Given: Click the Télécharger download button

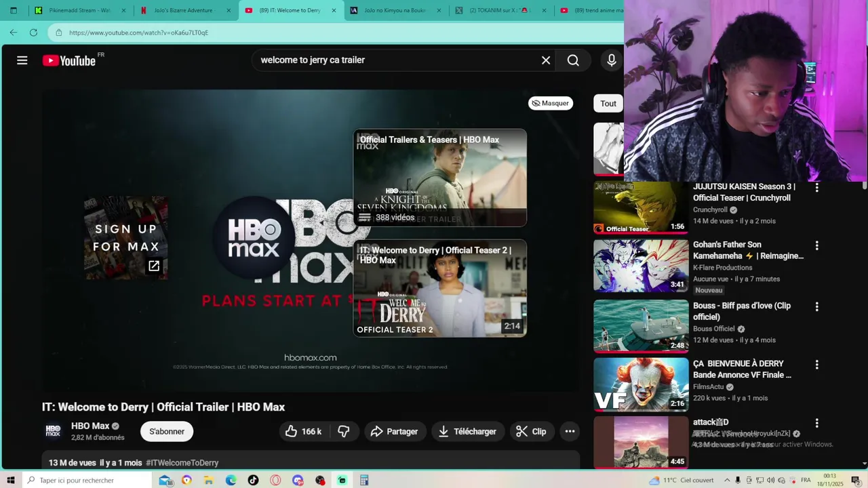Looking at the screenshot, I should pyautogui.click(x=467, y=431).
